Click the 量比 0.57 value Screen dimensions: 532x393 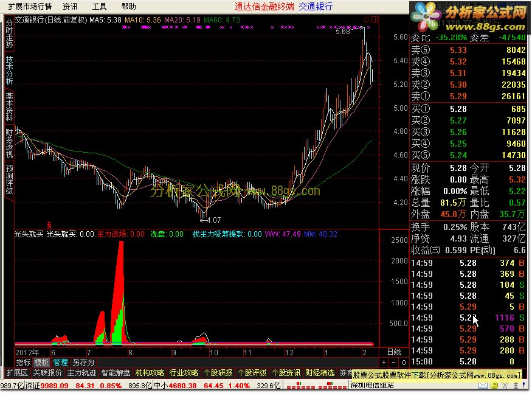click(517, 203)
